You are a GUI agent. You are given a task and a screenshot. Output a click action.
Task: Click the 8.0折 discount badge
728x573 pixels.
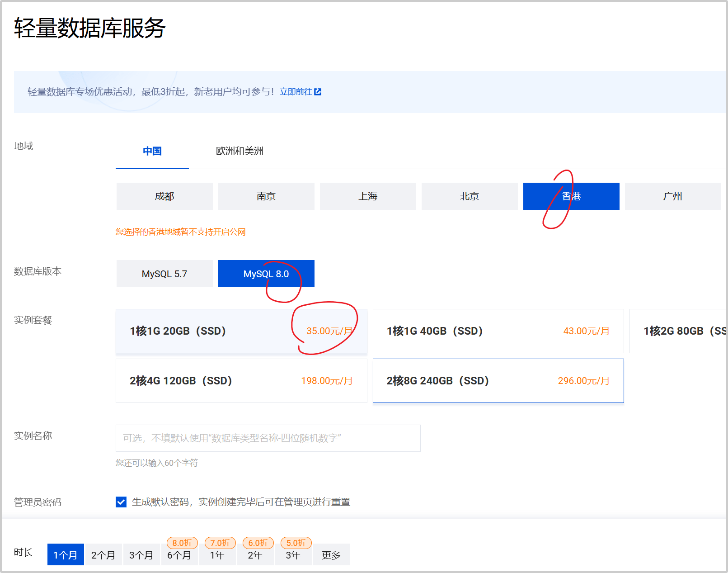pos(182,543)
